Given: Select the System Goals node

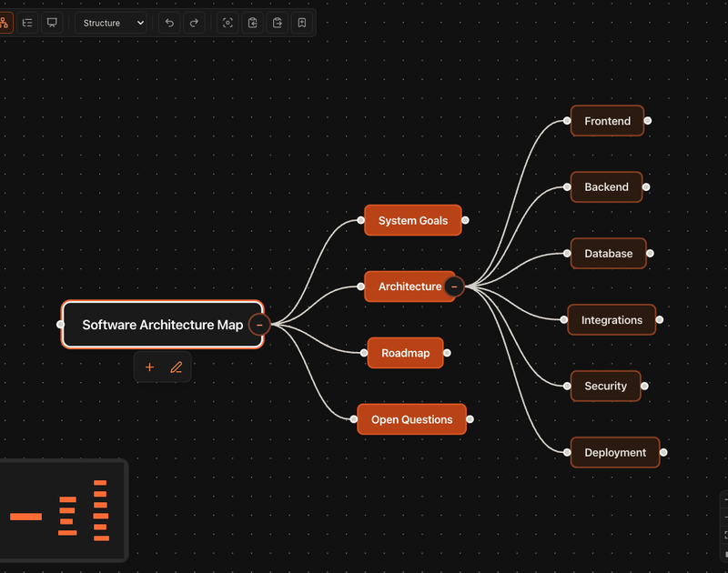Looking at the screenshot, I should point(413,220).
